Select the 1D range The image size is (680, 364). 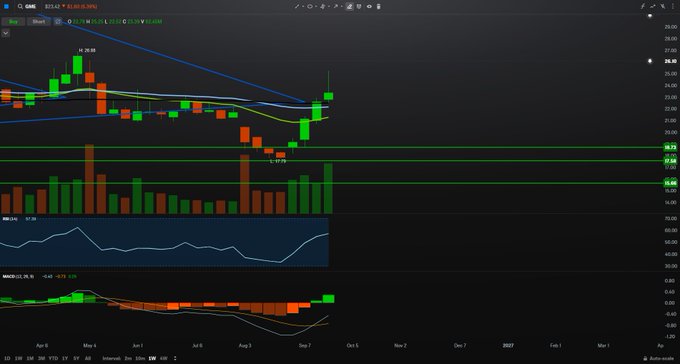[x=7, y=358]
